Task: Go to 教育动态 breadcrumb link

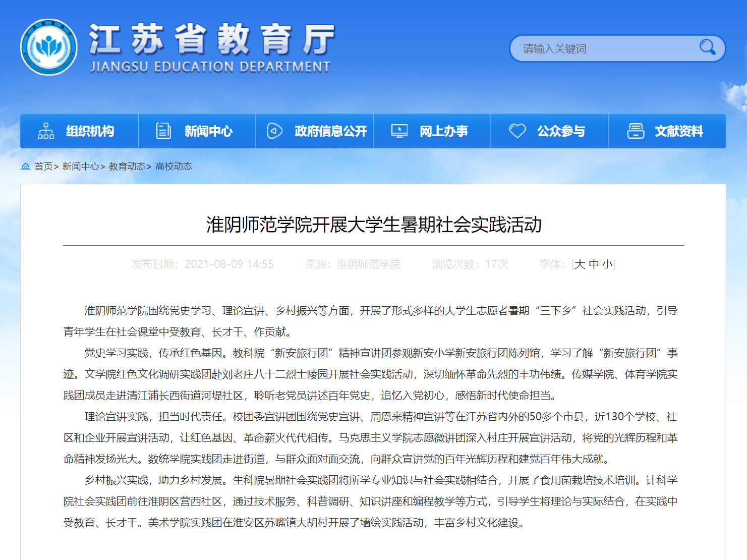Action: tap(127, 166)
